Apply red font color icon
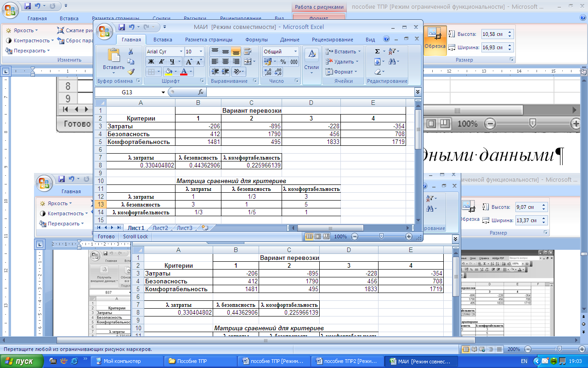Screen dimensions: 588x368 tap(184, 72)
